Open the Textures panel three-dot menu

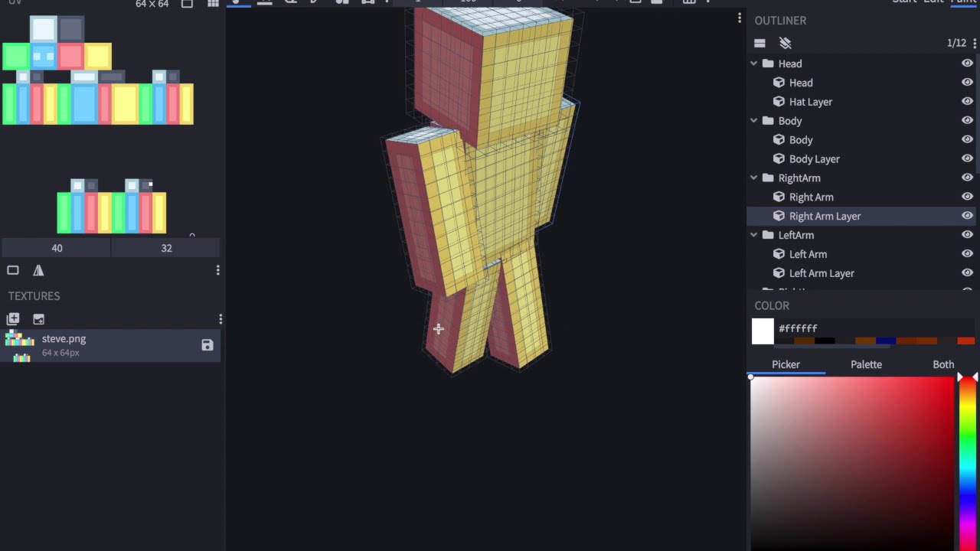(x=220, y=319)
